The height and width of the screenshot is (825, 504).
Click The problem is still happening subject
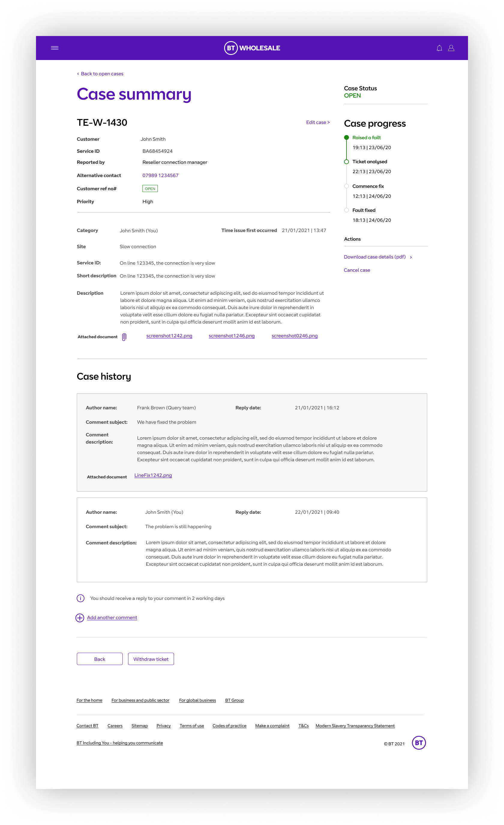tap(178, 527)
